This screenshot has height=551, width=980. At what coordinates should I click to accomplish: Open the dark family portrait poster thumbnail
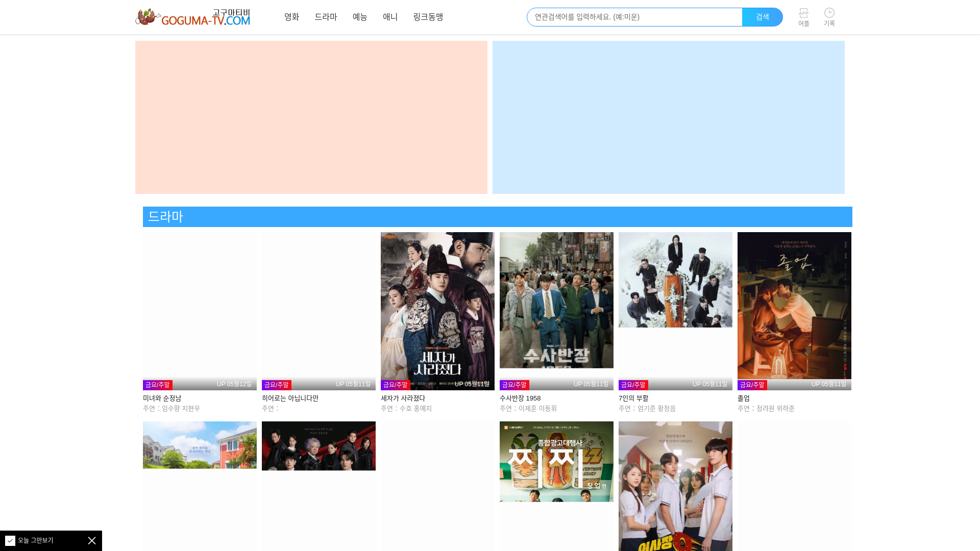click(x=318, y=446)
